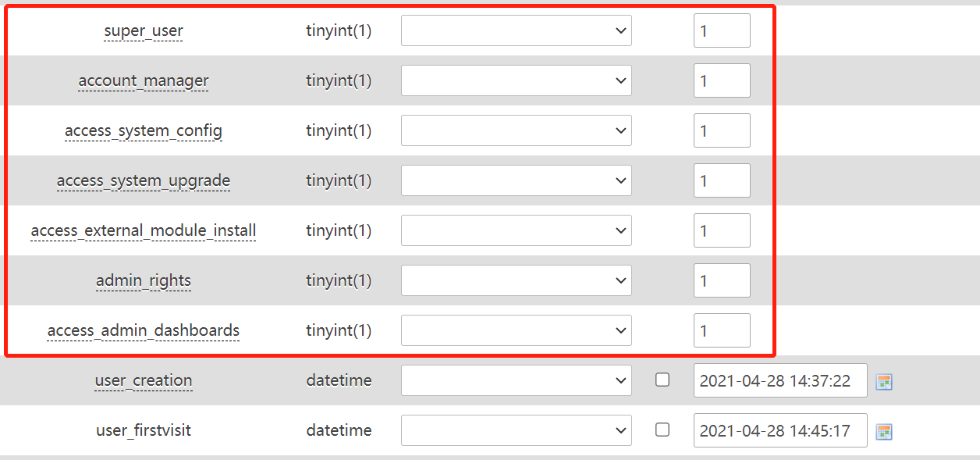
Task: Click the account_manager value field
Action: 722,80
